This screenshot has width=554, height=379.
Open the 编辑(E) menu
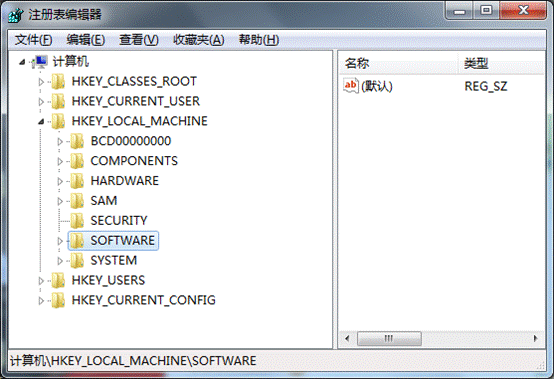[86, 40]
